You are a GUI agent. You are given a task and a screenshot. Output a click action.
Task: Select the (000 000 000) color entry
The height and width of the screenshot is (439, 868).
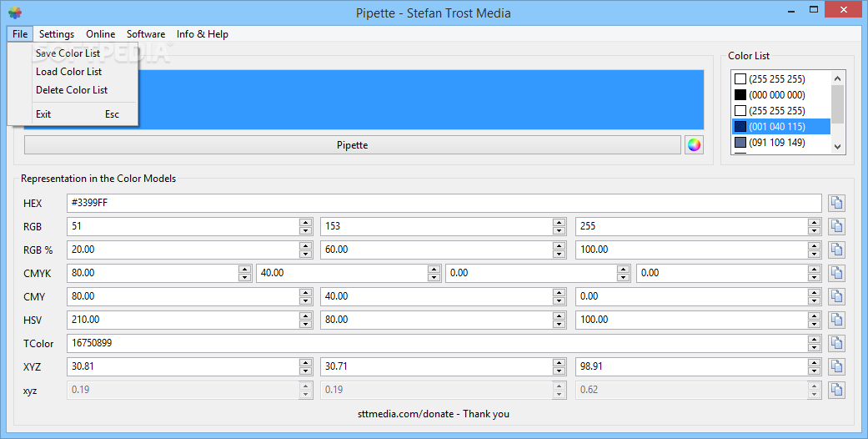point(781,95)
